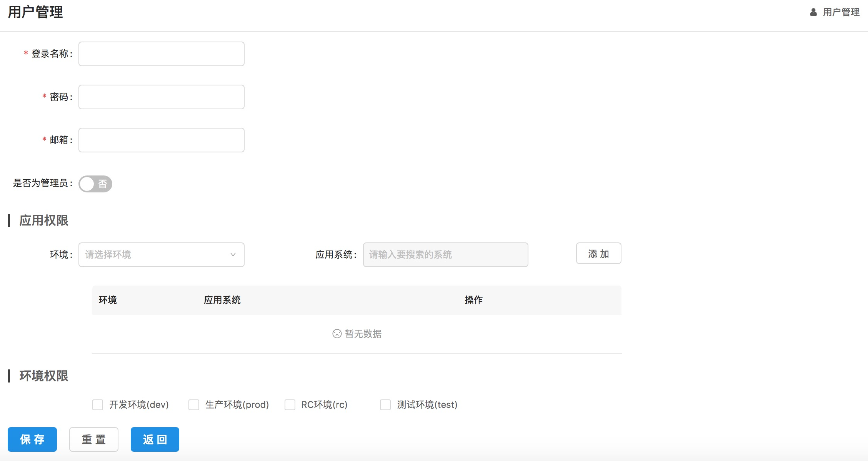Click the 环境 dropdown chevron arrow
The height and width of the screenshot is (461, 868).
[233, 254]
